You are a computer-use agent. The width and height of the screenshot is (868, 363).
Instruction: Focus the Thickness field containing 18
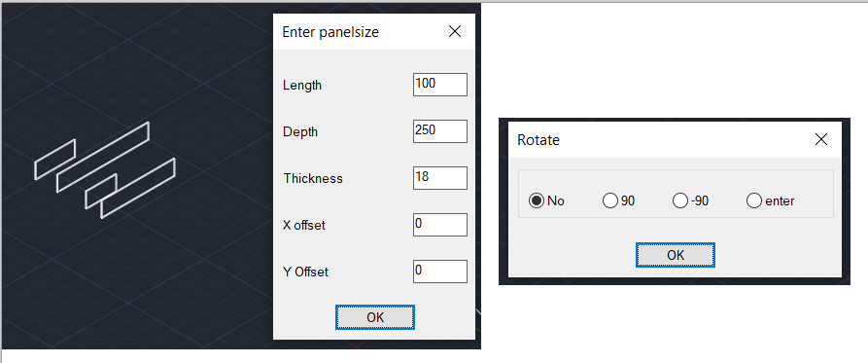click(440, 178)
